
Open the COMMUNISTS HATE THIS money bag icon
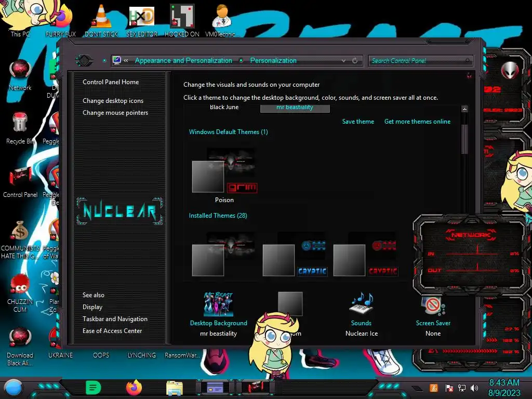[20, 240]
